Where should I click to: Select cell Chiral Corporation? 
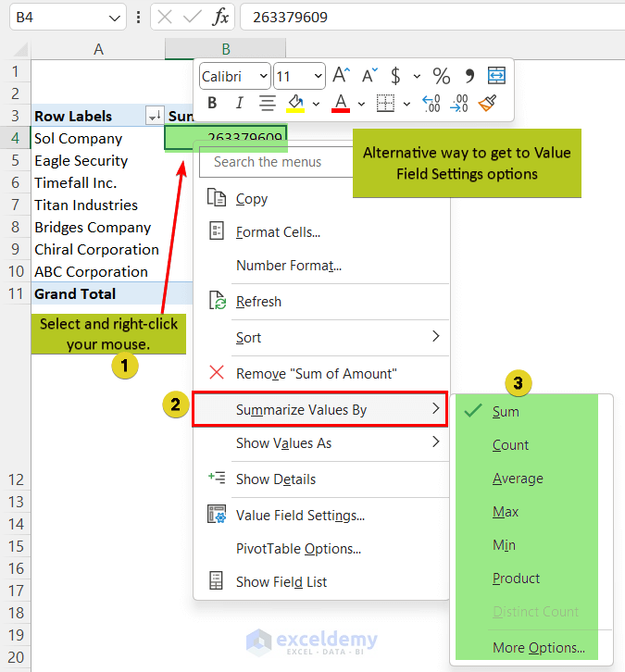98,250
